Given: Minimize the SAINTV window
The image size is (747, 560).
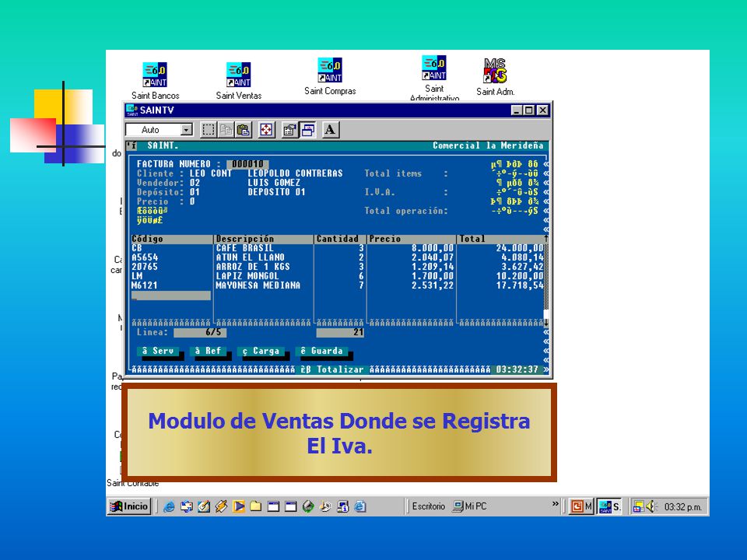Looking at the screenshot, I should click(x=517, y=110).
